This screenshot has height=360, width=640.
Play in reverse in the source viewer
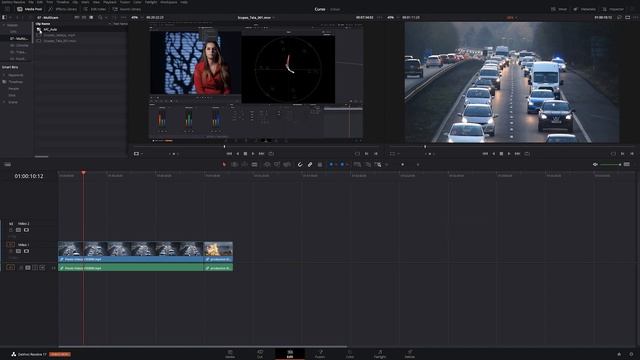point(238,154)
